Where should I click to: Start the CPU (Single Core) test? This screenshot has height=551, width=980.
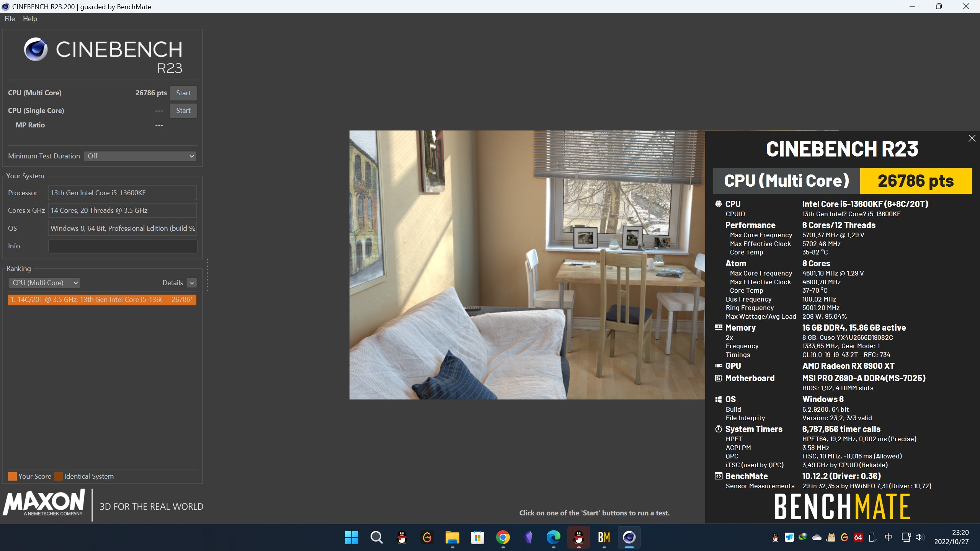pyautogui.click(x=183, y=111)
